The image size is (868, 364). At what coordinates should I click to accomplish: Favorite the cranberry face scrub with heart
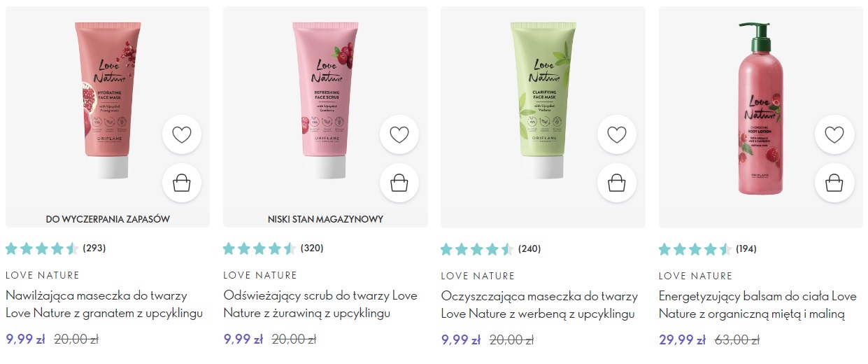[x=399, y=134]
